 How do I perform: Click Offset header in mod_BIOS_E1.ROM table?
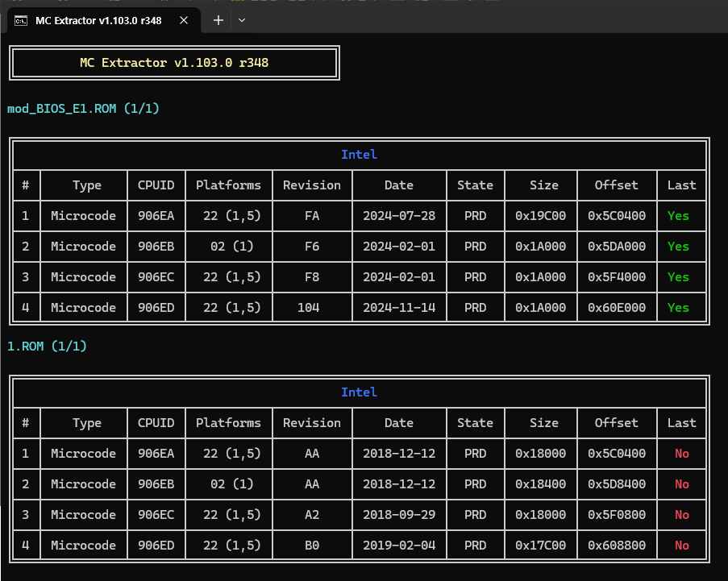coord(617,185)
